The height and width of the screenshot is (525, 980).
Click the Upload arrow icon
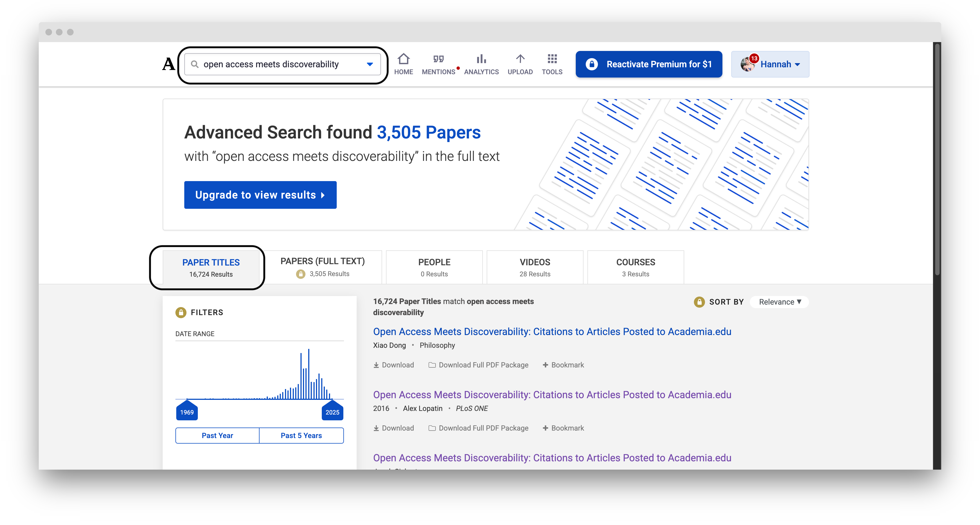[x=520, y=59]
